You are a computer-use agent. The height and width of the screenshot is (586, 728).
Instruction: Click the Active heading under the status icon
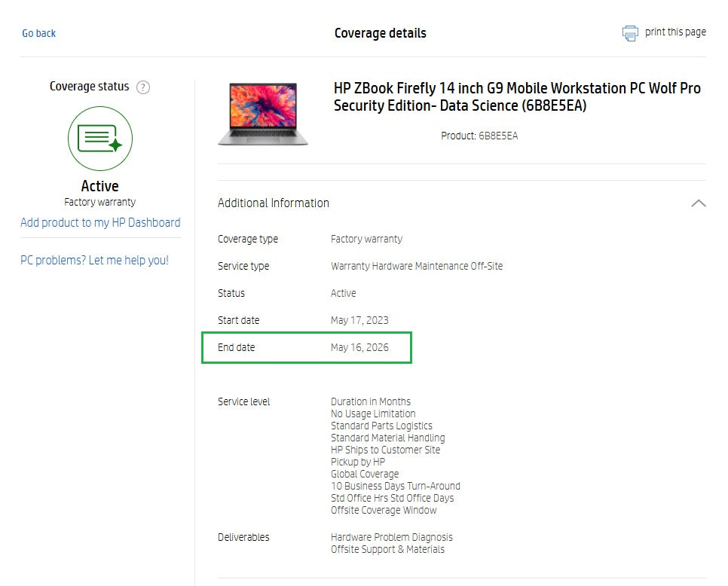[x=99, y=186]
